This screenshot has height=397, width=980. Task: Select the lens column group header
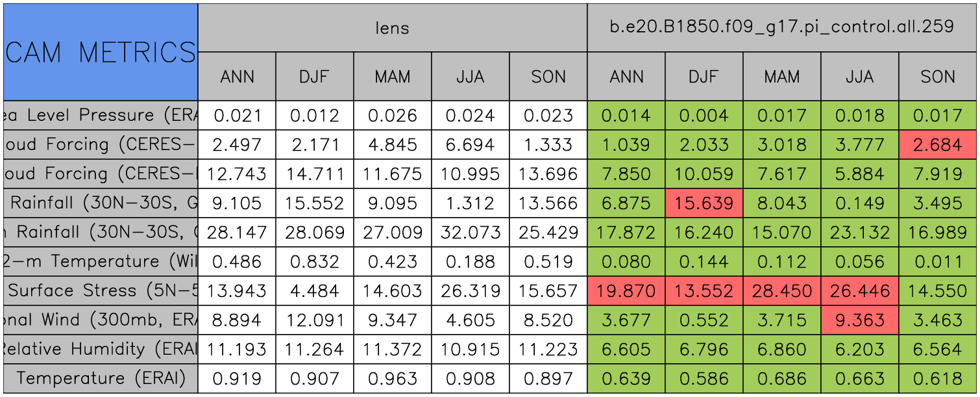392,27
